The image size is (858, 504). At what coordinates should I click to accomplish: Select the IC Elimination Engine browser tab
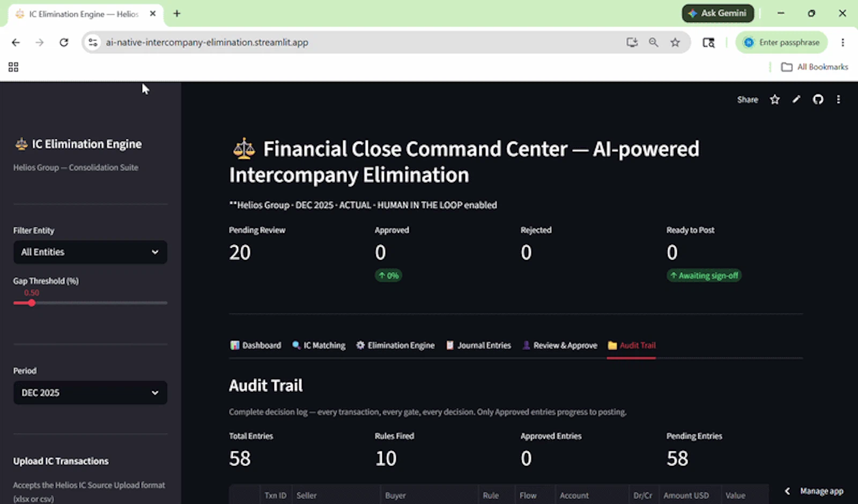(x=83, y=14)
